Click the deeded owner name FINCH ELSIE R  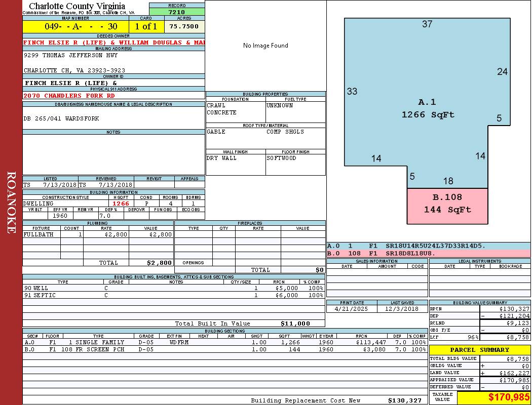[x=113, y=43]
